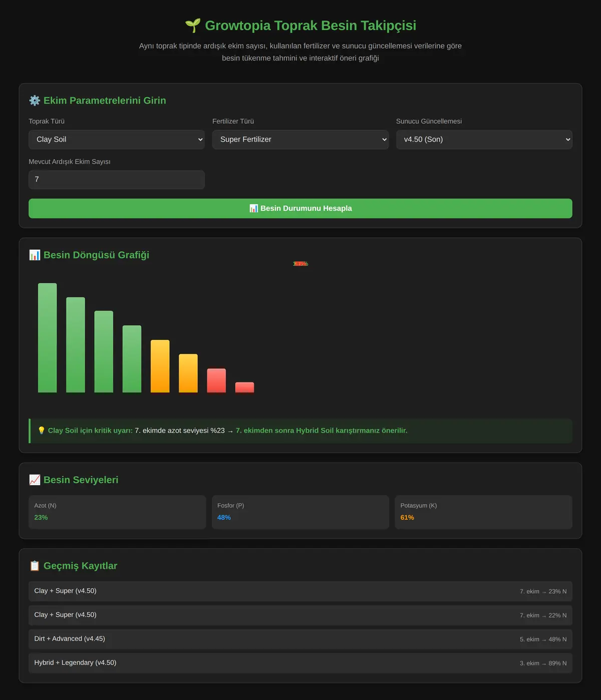Click the Mevcut Ardışık Ekim Sayısı label
This screenshot has width=601, height=700.
[x=70, y=162]
